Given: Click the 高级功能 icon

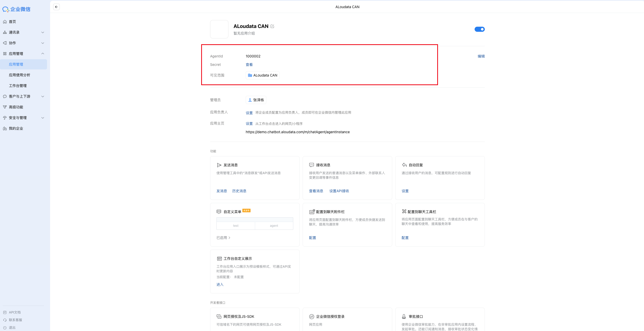Looking at the screenshot, I should 5,107.
